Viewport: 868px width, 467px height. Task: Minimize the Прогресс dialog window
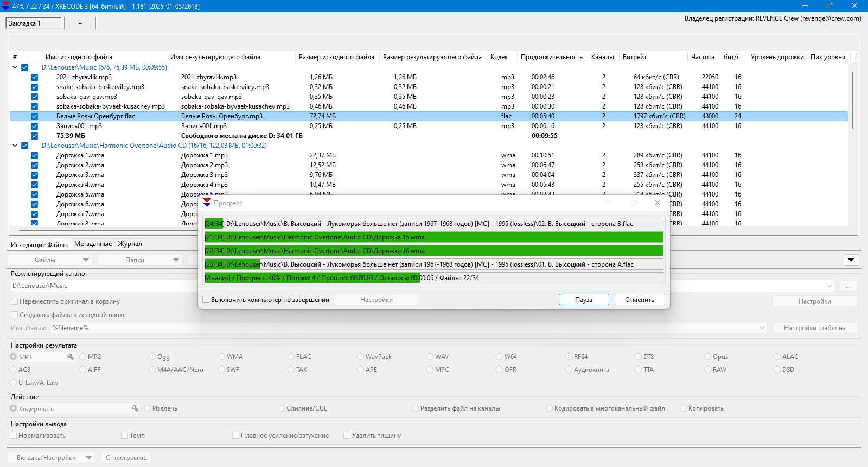click(x=608, y=203)
